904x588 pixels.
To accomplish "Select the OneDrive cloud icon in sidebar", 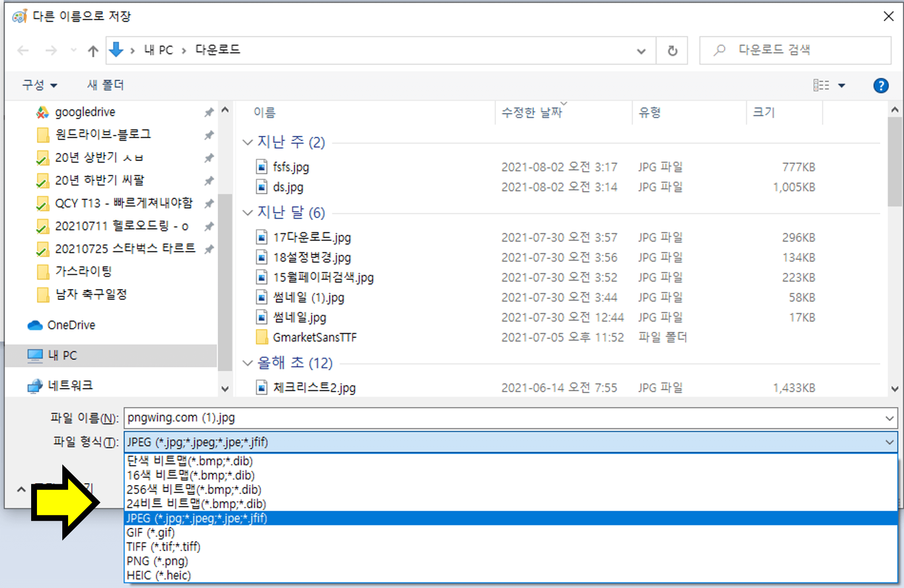I will [x=35, y=325].
